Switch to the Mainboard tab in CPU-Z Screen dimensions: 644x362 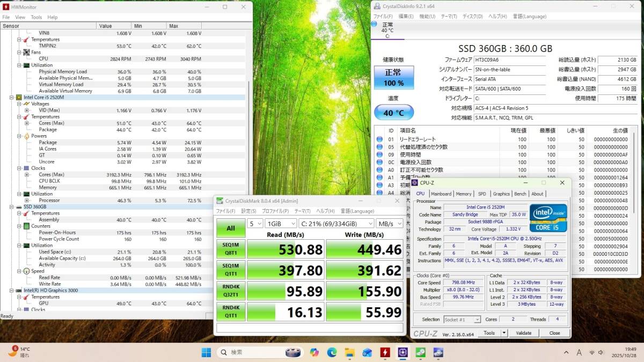coord(441,194)
